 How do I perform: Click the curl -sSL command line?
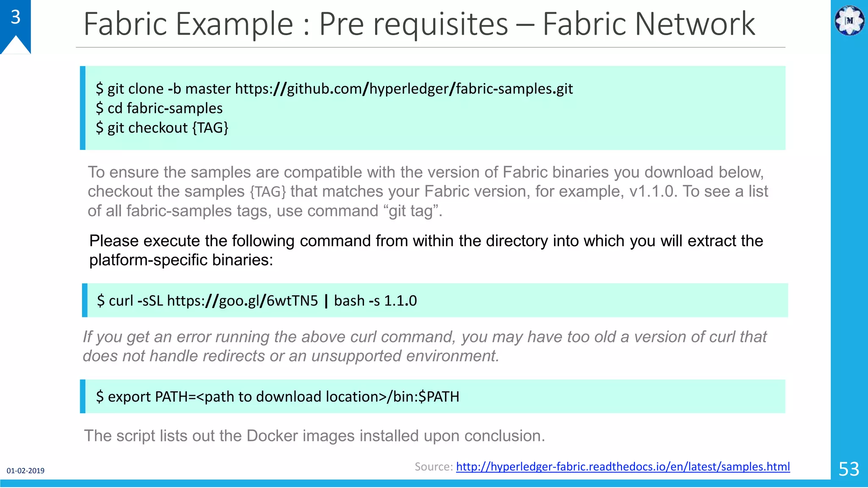coord(256,300)
